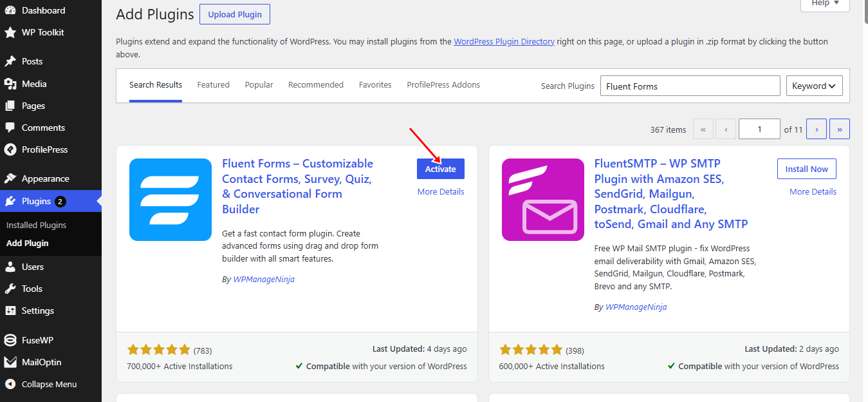
Task: Click the Upload Plugin button
Action: (x=234, y=14)
